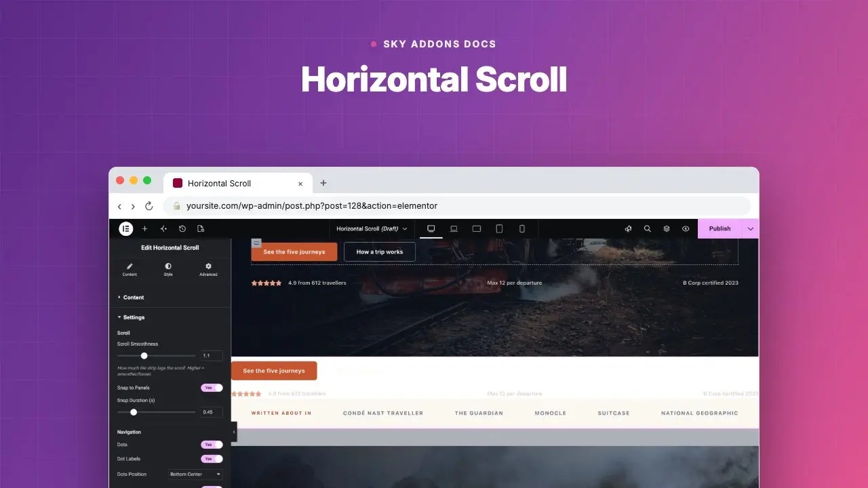Viewport: 868px width, 488px height.
Task: Open the Content tab in panel
Action: 130,269
